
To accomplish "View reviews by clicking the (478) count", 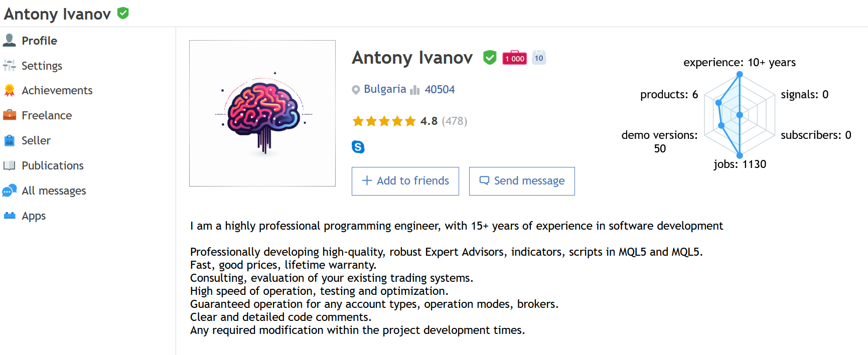I will [454, 121].
